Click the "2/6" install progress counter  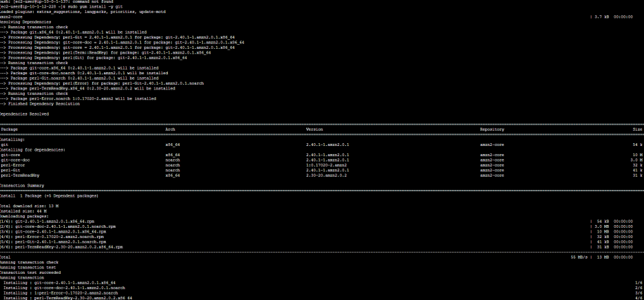[638, 288]
